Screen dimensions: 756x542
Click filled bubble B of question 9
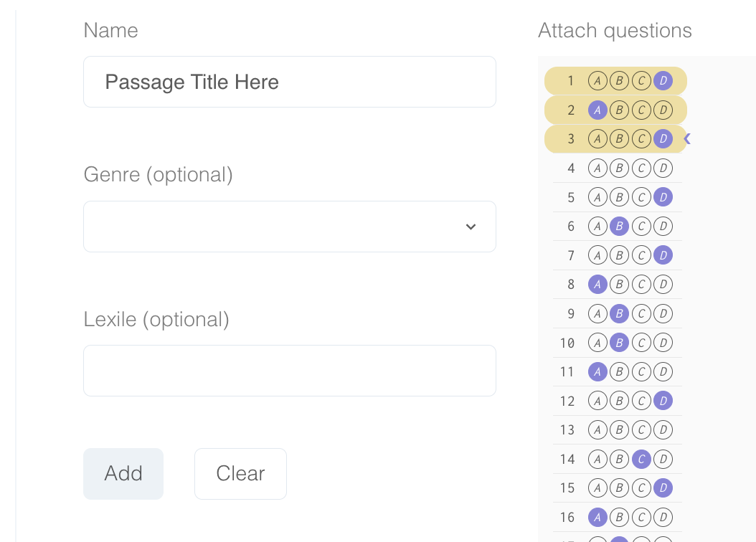(x=619, y=313)
